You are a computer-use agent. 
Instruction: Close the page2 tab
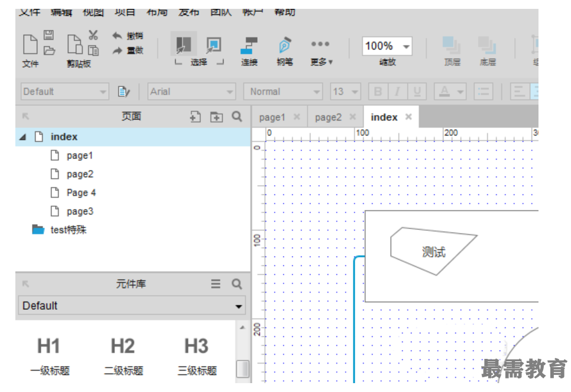click(x=352, y=116)
